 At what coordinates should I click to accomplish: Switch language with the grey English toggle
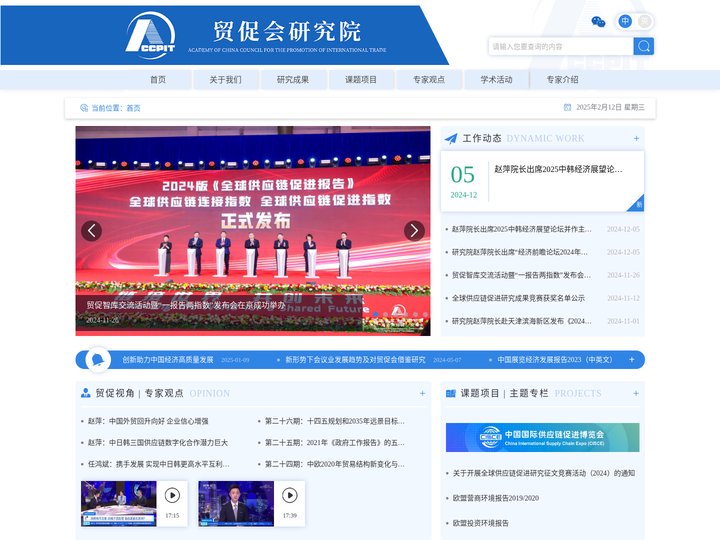(x=645, y=21)
